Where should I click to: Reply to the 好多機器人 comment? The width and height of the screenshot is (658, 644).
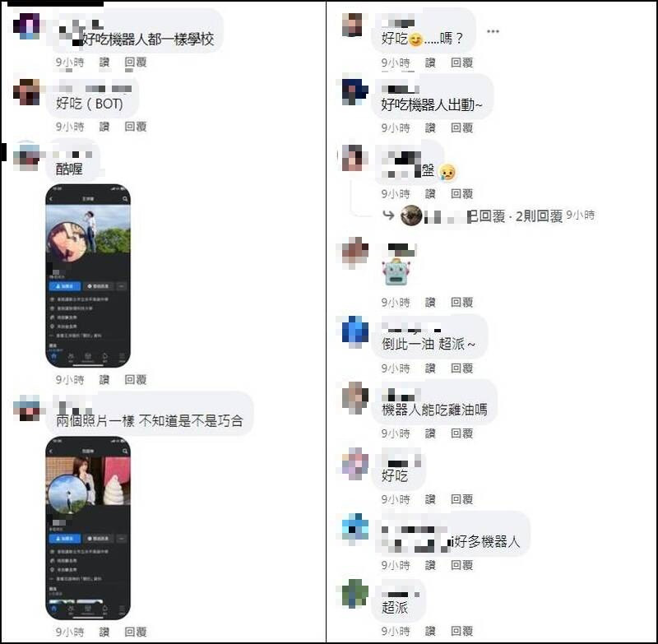pyautogui.click(x=461, y=565)
